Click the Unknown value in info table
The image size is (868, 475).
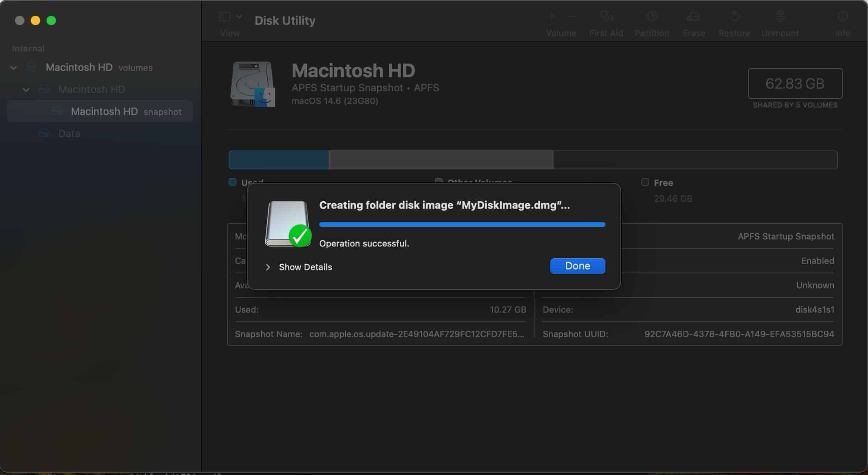tap(815, 285)
